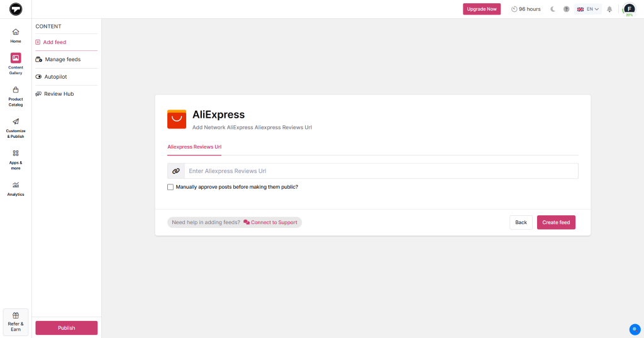Open the notifications bell
644x338 pixels.
(x=609, y=9)
